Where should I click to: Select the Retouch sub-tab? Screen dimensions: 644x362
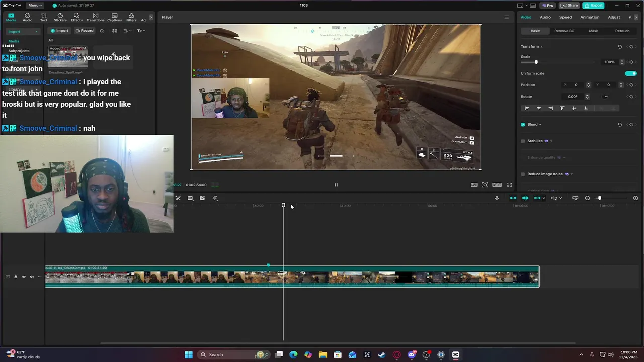622,31
